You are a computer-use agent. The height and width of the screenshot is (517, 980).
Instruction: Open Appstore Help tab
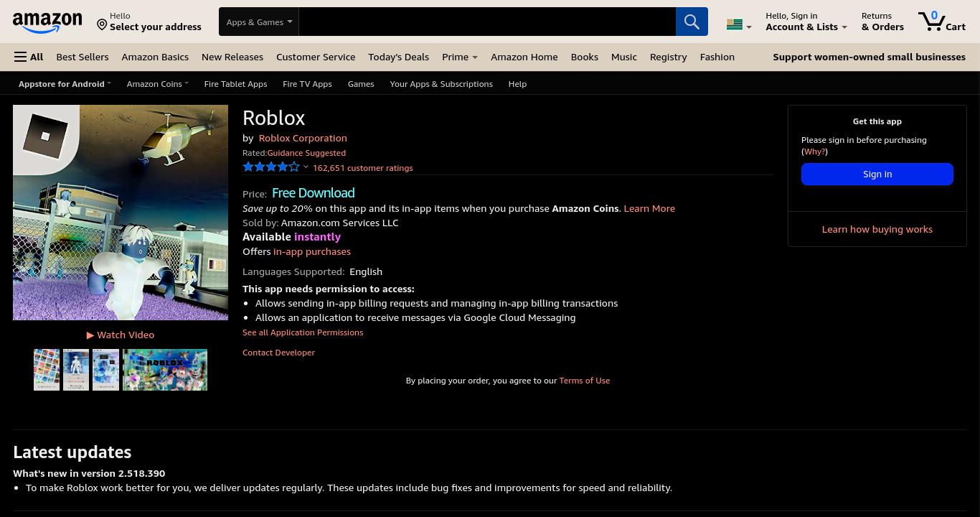click(517, 84)
